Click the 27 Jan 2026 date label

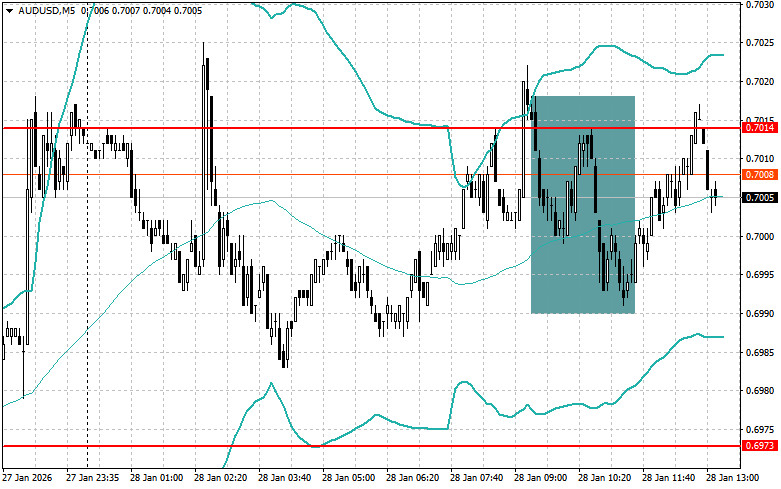pyautogui.click(x=27, y=478)
